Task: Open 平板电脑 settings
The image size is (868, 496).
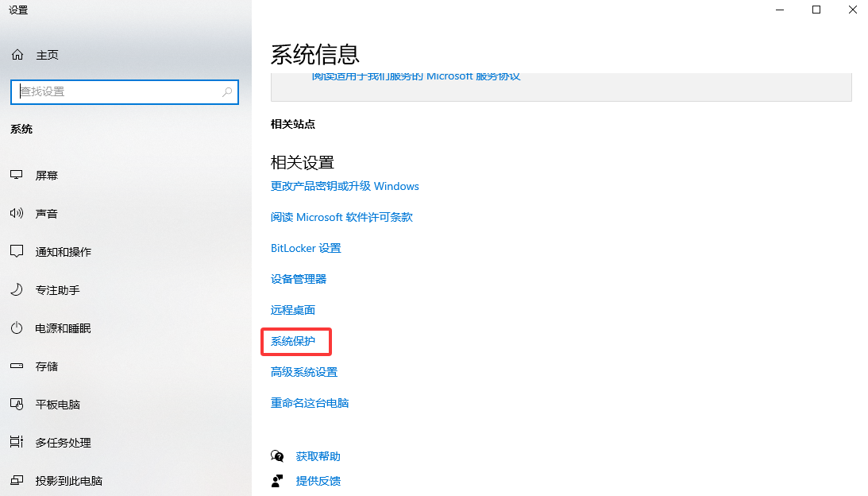Action: click(x=57, y=405)
